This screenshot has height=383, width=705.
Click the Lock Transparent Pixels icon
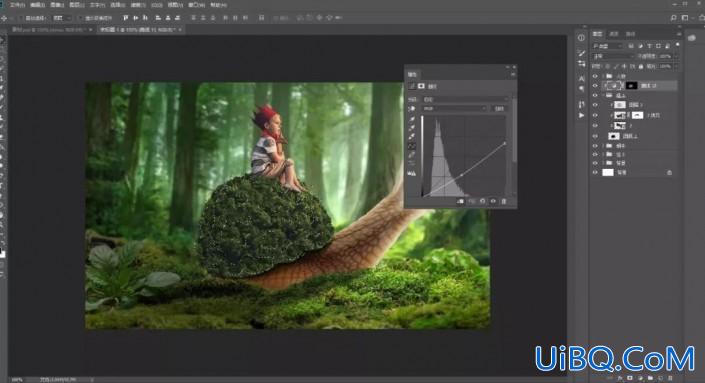607,66
